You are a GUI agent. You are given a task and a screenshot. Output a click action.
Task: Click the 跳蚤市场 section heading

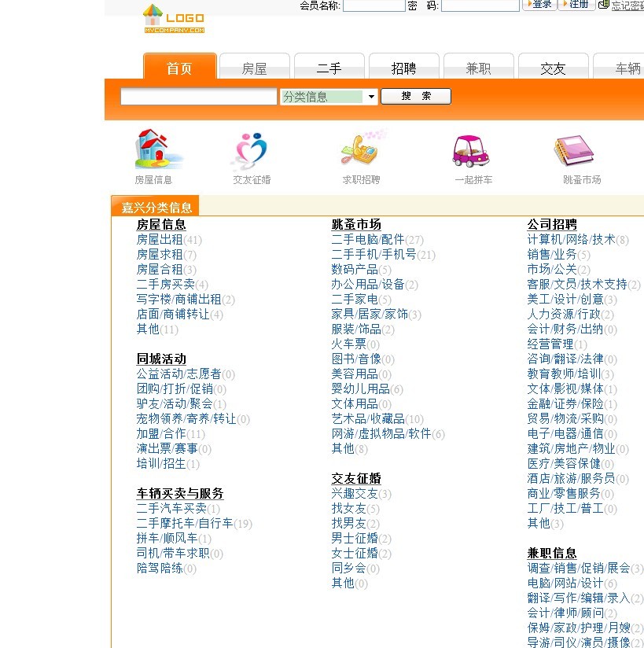coord(356,224)
